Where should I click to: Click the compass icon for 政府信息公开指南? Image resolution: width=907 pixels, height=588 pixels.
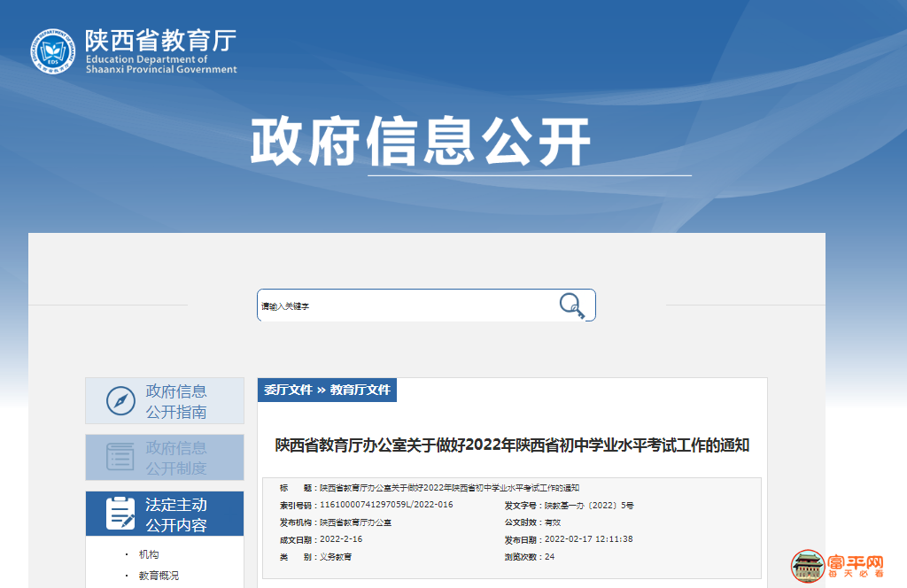pyautogui.click(x=120, y=401)
